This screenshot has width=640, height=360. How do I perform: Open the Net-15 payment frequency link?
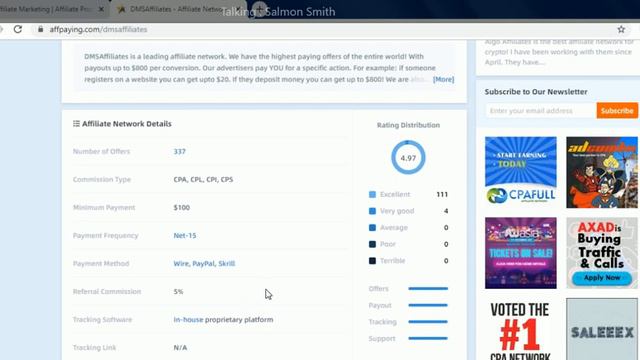coord(185,236)
